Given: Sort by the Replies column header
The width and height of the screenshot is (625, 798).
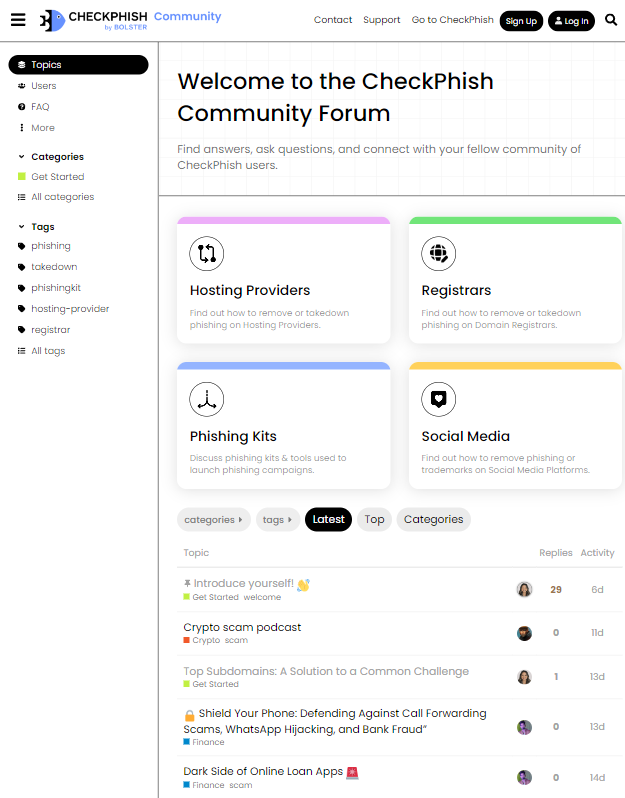Looking at the screenshot, I should (556, 553).
